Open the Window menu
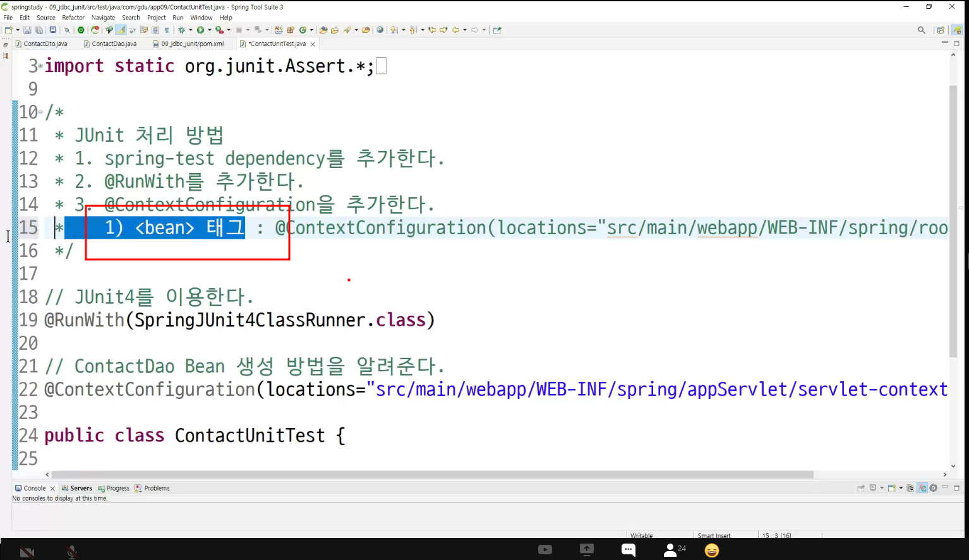 pyautogui.click(x=202, y=18)
